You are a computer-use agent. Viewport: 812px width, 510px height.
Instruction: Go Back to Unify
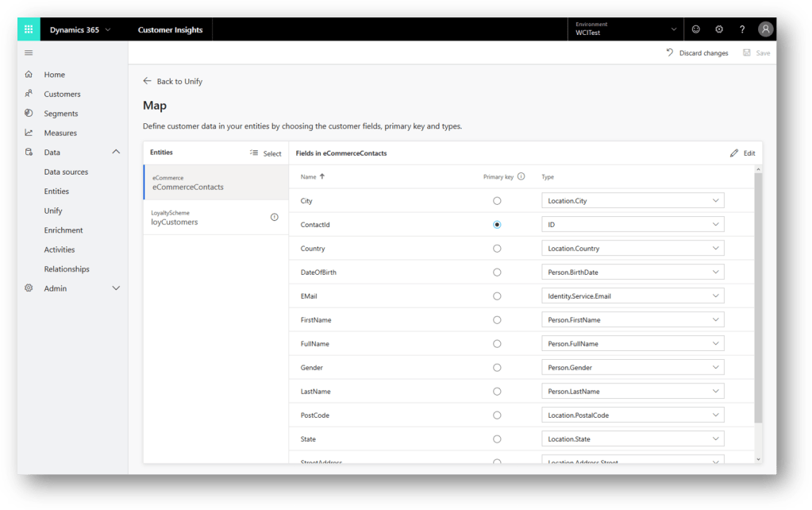click(x=173, y=81)
